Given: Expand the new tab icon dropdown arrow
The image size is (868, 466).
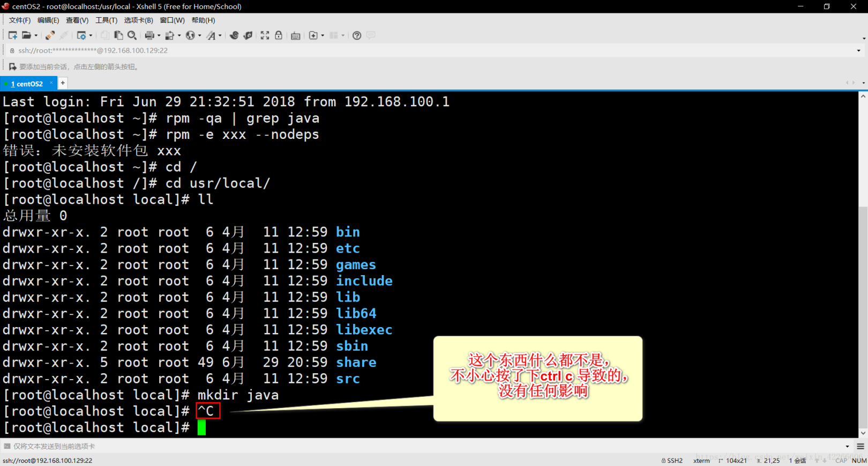Looking at the screenshot, I should pos(323,35).
